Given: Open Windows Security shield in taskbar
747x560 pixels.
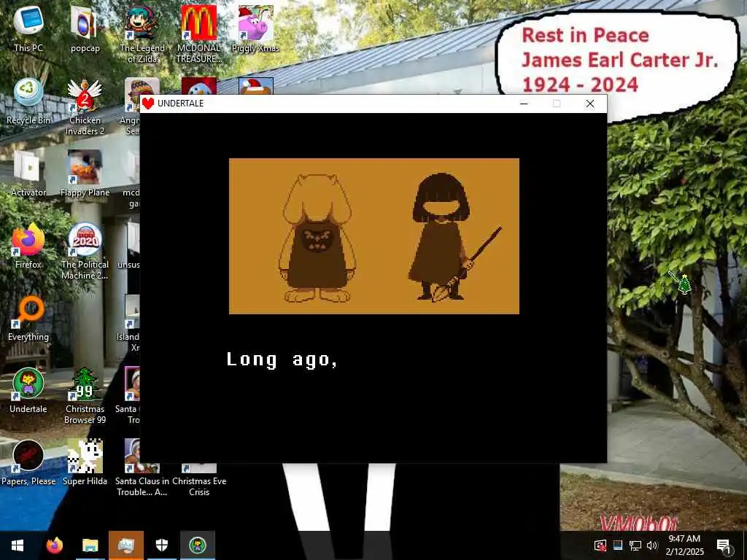Looking at the screenshot, I should (162, 545).
